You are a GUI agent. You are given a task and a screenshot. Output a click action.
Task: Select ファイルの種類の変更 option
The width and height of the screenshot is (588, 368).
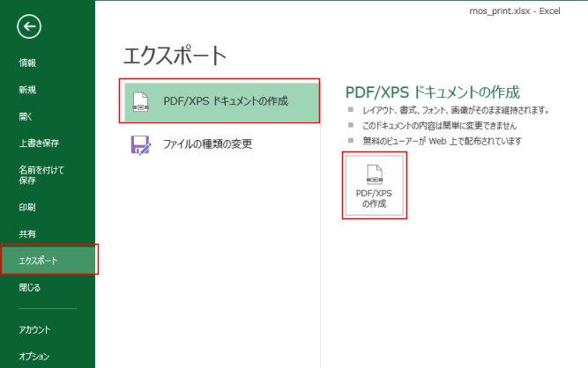coord(222,144)
